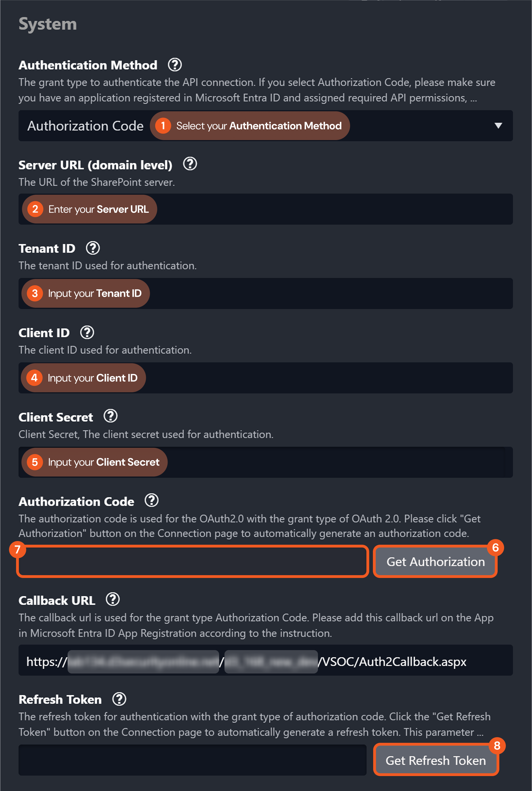Click the Client ID question mark icon

(x=87, y=332)
